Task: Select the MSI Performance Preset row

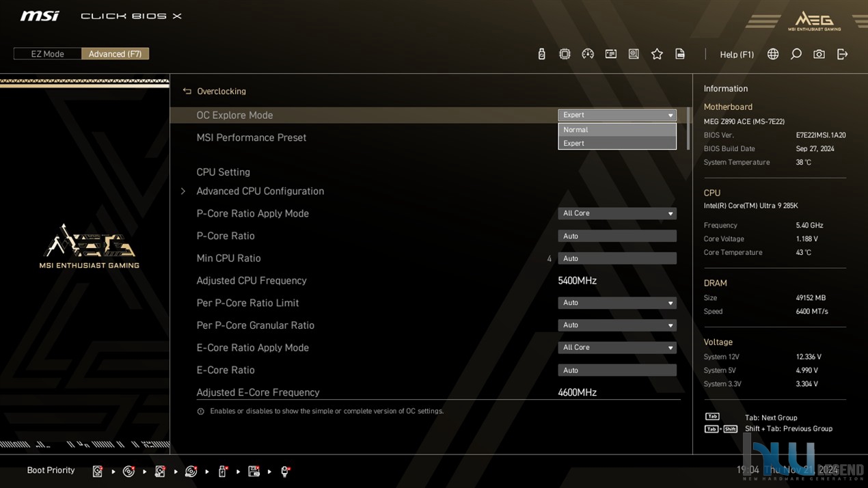Action: pyautogui.click(x=431, y=138)
